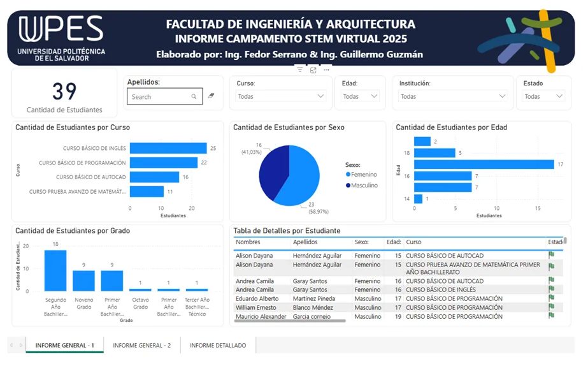Click the eraser icon next to Apellidos search
The width and height of the screenshot is (588, 366).
(211, 96)
